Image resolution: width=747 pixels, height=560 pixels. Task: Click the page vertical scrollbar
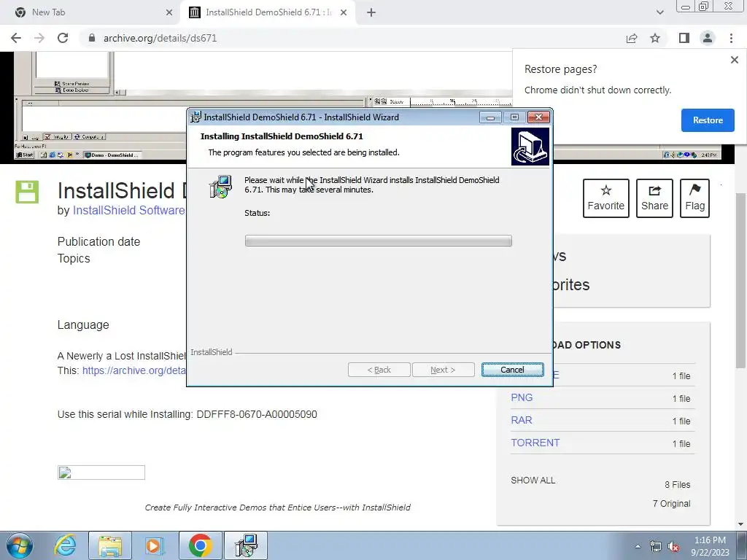coord(741,281)
